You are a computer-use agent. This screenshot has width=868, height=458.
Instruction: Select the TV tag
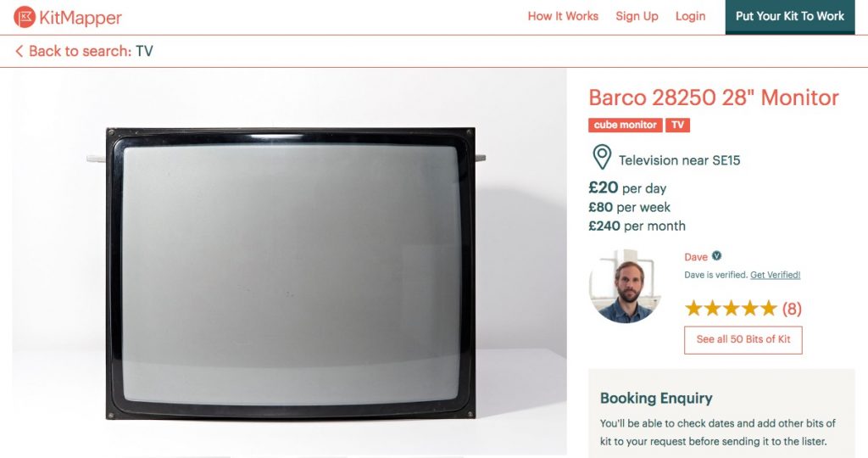click(677, 126)
